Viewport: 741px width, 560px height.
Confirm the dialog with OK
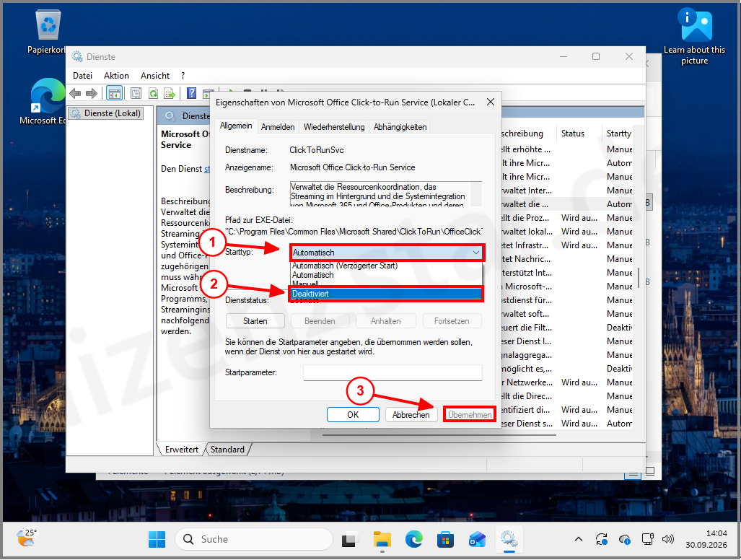[x=353, y=415]
